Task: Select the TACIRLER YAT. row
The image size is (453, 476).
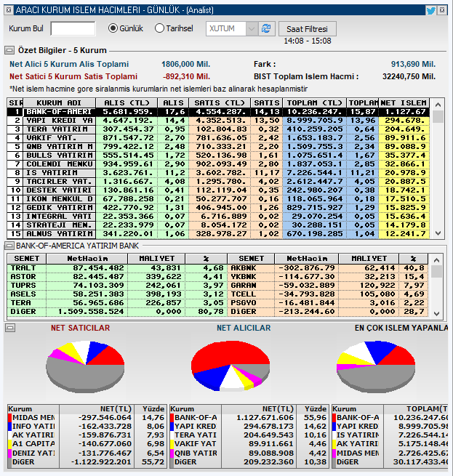Action: (218, 182)
